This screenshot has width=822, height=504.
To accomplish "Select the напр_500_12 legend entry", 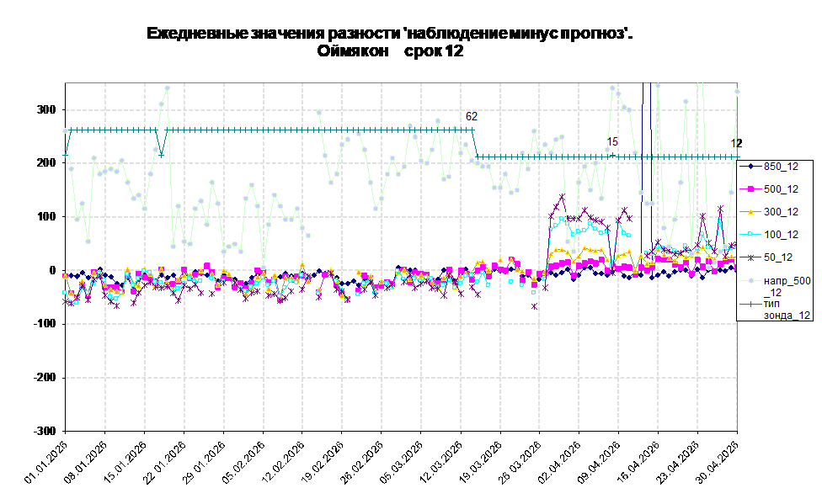I will [775, 286].
